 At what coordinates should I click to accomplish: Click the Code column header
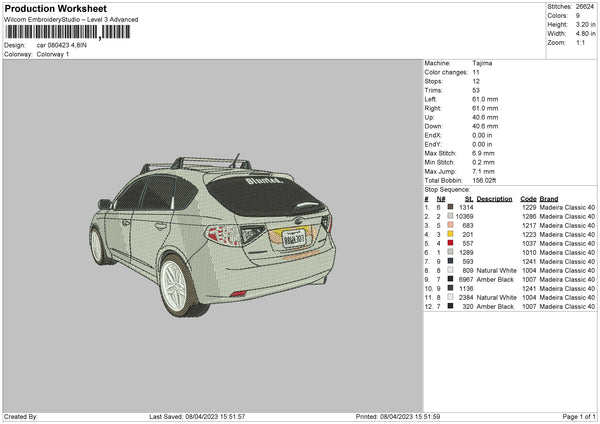(x=529, y=198)
